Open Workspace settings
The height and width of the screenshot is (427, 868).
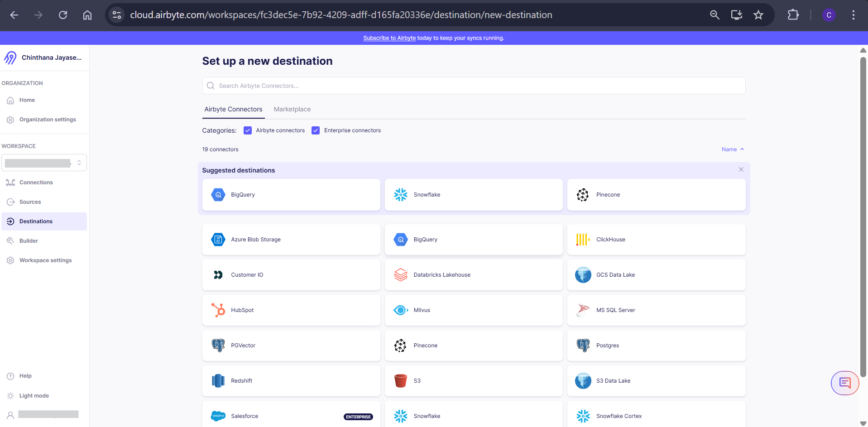coord(44,260)
